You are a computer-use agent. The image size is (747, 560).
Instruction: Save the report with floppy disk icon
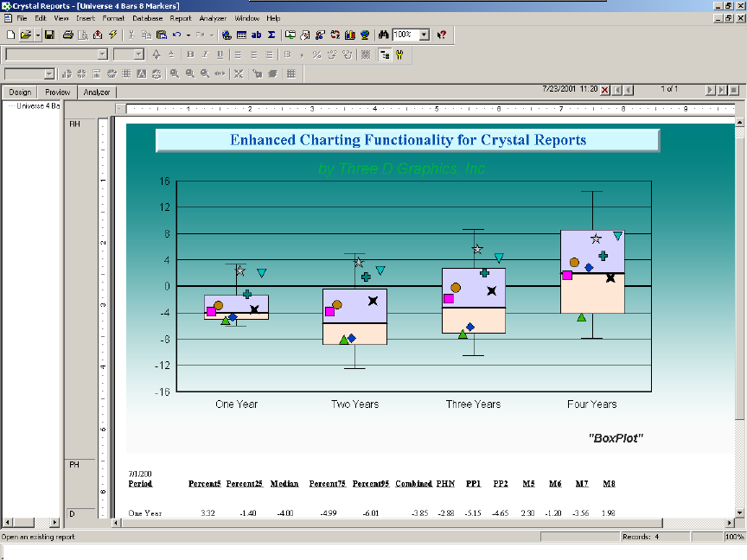[x=49, y=35]
